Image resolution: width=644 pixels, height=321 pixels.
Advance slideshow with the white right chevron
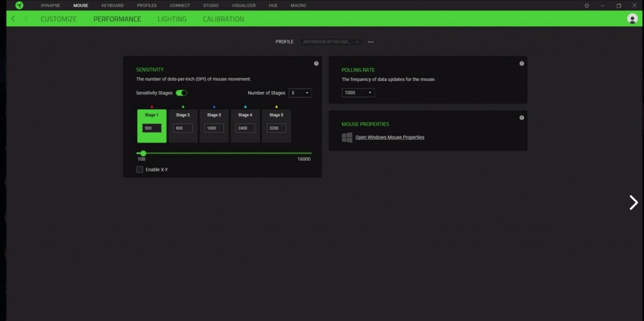point(634,202)
